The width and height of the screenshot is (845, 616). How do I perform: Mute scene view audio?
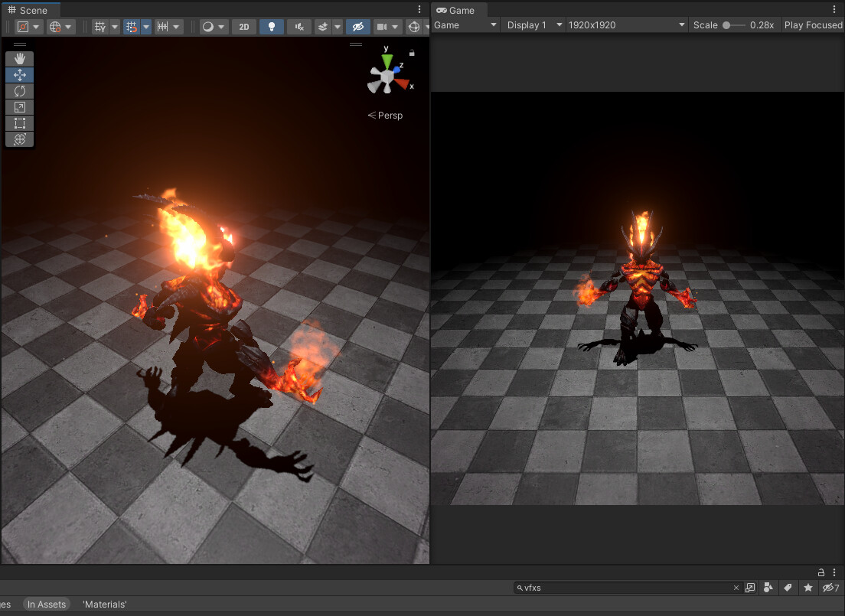pos(299,26)
